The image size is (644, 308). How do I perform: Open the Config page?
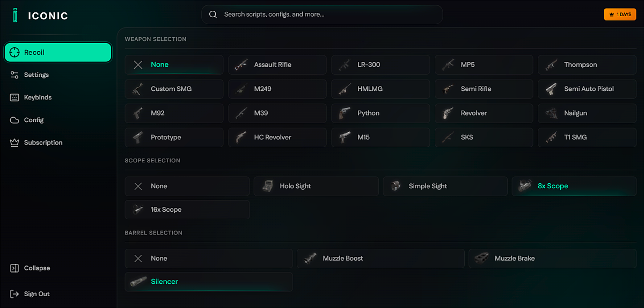34,120
